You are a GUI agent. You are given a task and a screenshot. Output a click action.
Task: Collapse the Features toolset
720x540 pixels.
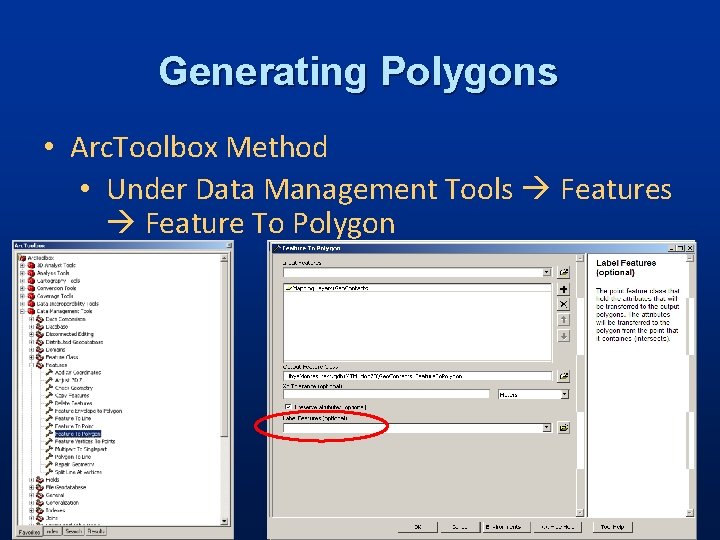pos(31,365)
